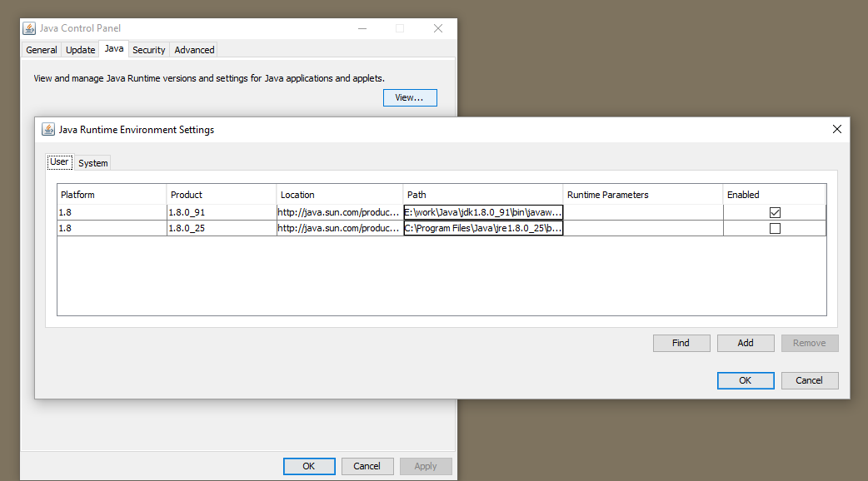Click the Location column header

[339, 195]
